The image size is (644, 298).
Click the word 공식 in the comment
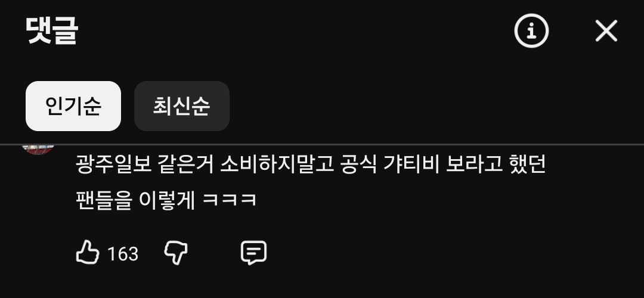(x=358, y=164)
